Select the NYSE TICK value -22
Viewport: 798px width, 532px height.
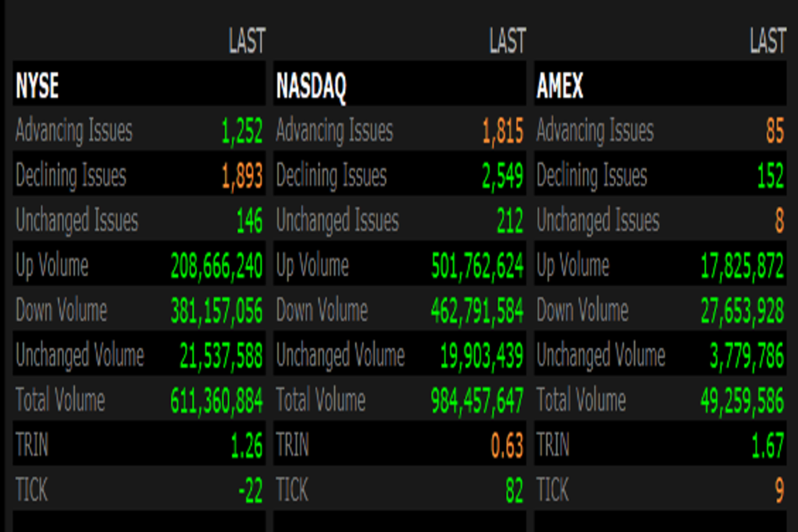[250, 491]
